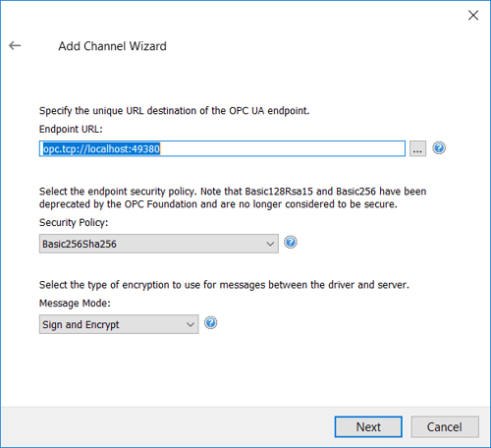The height and width of the screenshot is (448, 491).
Task: Cancel the Add Channel Wizard
Action: pos(445,426)
